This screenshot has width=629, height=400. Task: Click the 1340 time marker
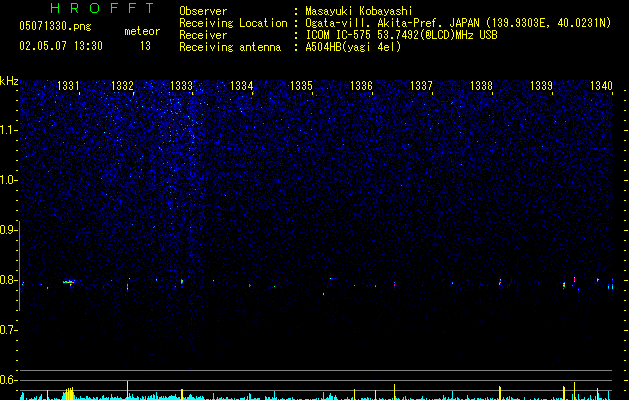(601, 85)
